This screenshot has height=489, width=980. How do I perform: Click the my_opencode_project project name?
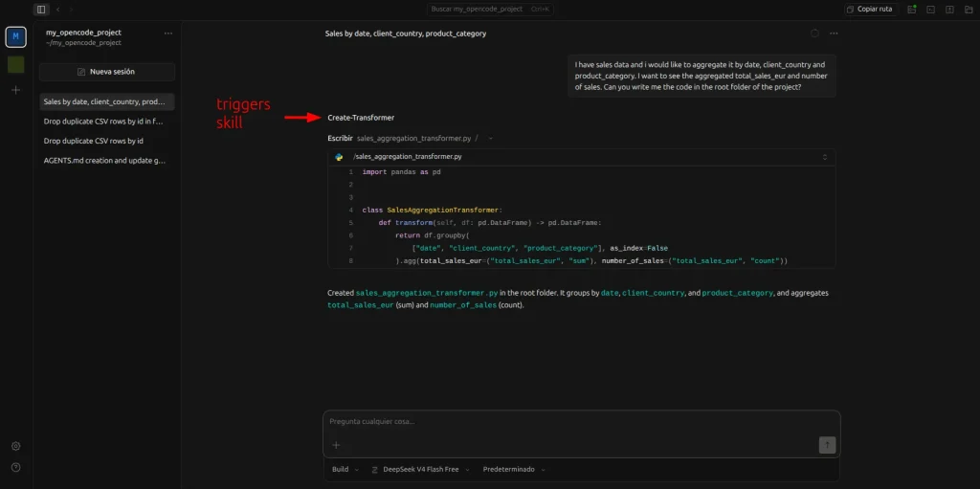point(84,33)
